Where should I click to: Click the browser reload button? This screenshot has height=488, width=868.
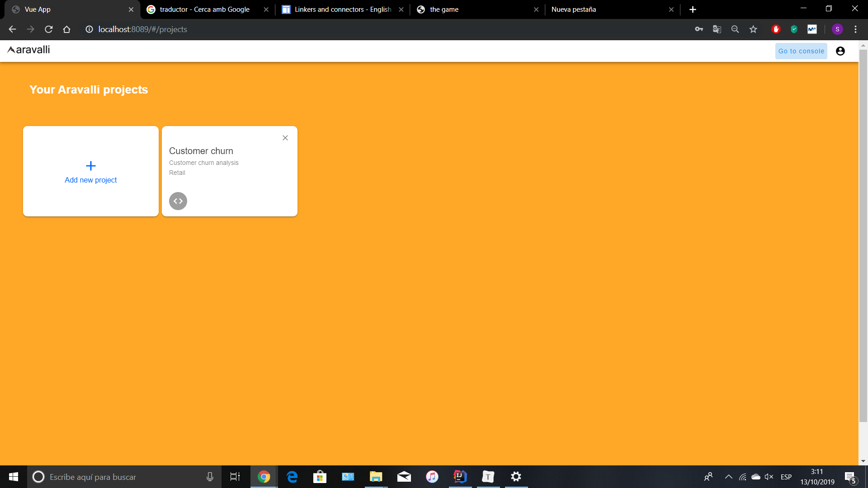pos(49,29)
